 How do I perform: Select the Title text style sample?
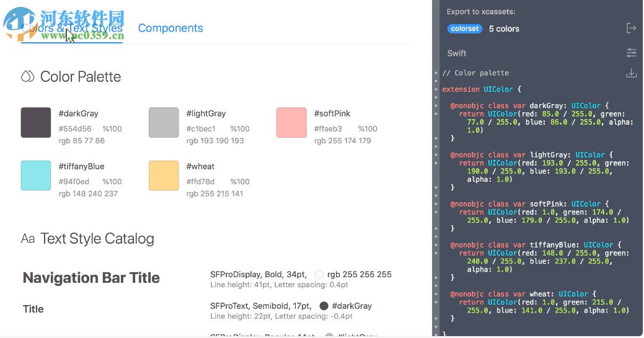[33, 309]
